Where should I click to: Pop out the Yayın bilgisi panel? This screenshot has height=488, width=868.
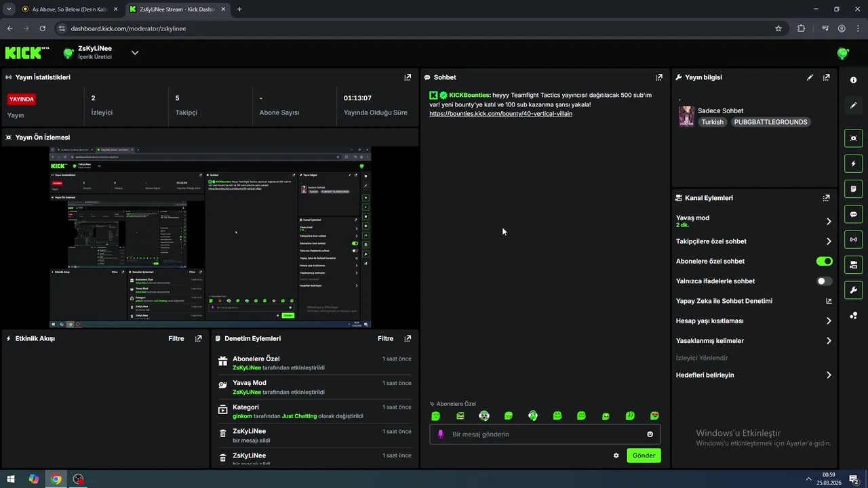(826, 77)
